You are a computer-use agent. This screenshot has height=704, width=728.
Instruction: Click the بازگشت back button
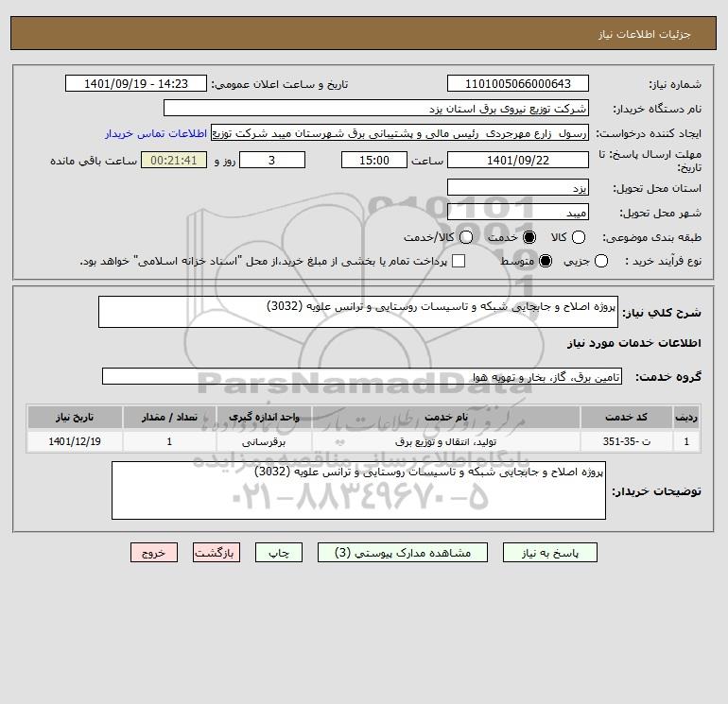[x=217, y=553]
